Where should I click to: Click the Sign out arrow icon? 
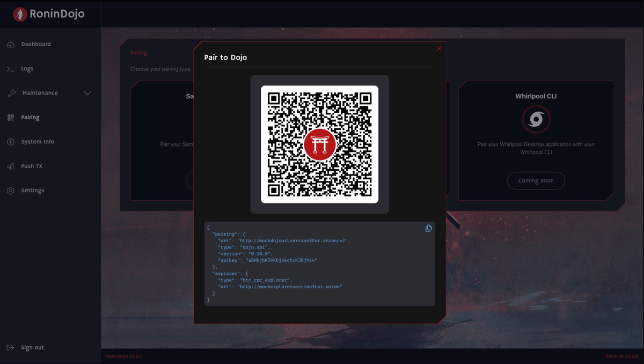[x=11, y=347]
